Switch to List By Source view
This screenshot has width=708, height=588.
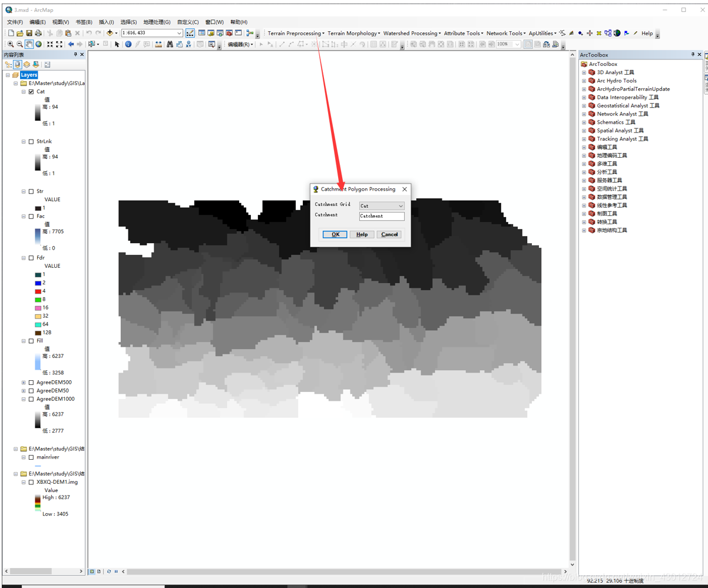[18, 65]
